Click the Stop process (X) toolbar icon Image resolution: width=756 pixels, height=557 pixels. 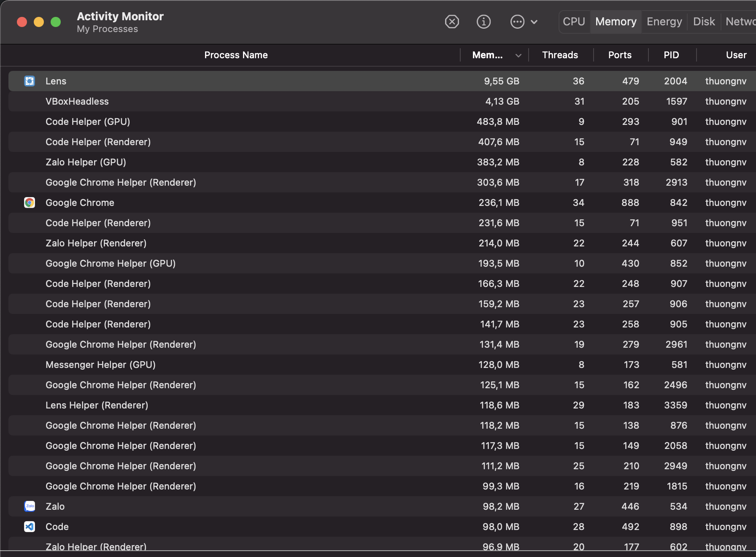[x=452, y=22]
